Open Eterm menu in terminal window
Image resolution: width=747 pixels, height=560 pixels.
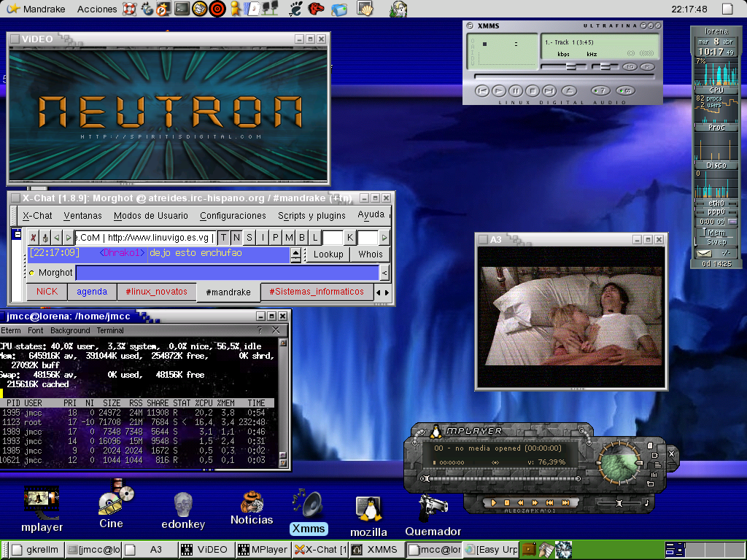10,330
